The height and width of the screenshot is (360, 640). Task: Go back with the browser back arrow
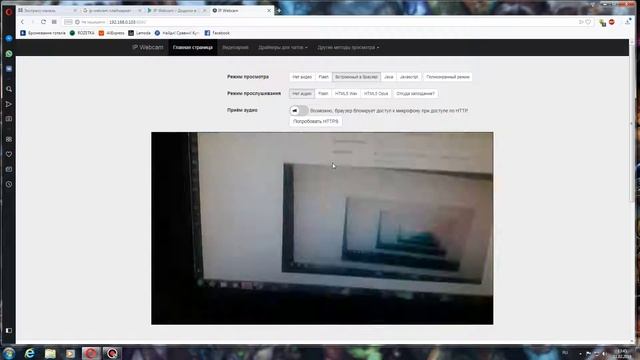pos(22,22)
